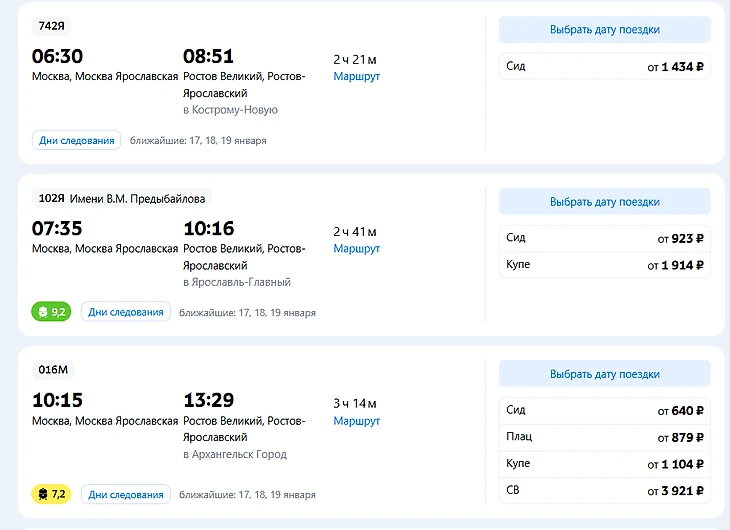Show running days for train 102Я

[x=125, y=312]
